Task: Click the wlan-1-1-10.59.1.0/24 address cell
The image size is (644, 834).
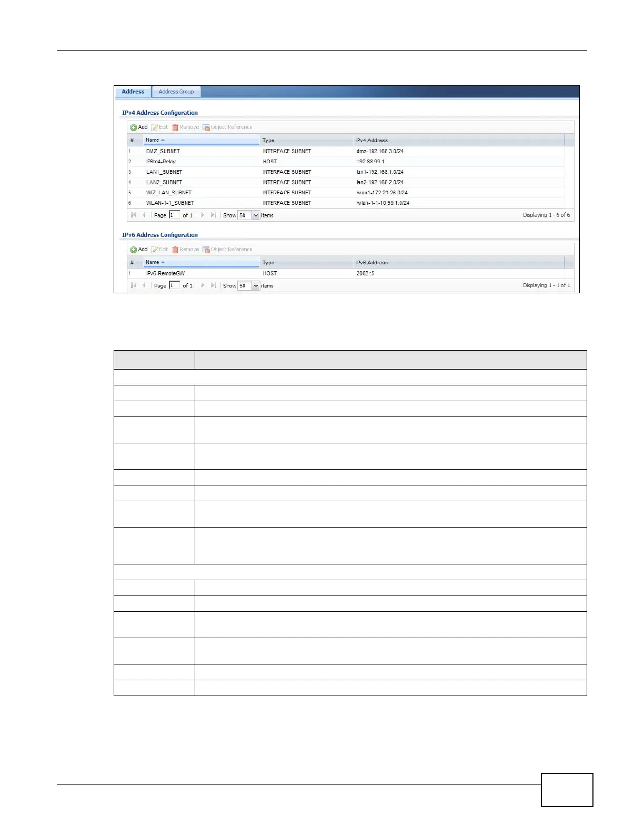Action: pyautogui.click(x=383, y=203)
